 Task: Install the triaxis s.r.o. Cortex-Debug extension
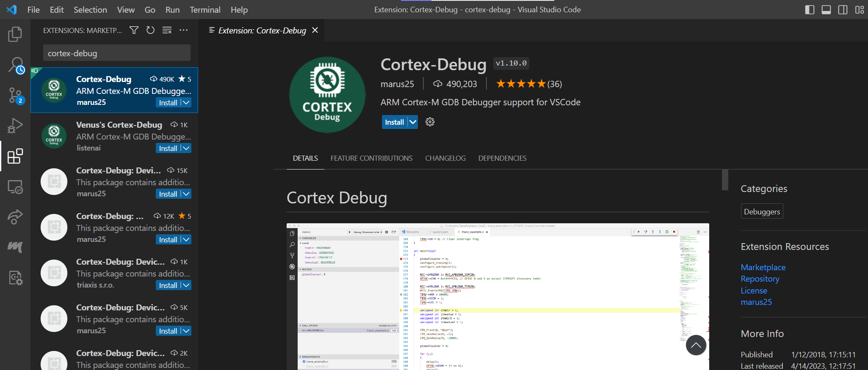pyautogui.click(x=168, y=285)
